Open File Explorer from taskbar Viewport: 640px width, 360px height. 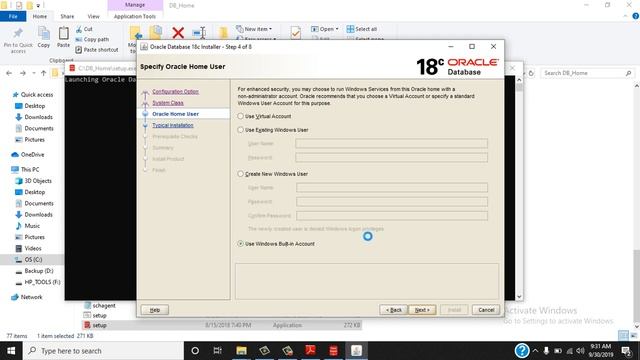pyautogui.click(x=241, y=351)
